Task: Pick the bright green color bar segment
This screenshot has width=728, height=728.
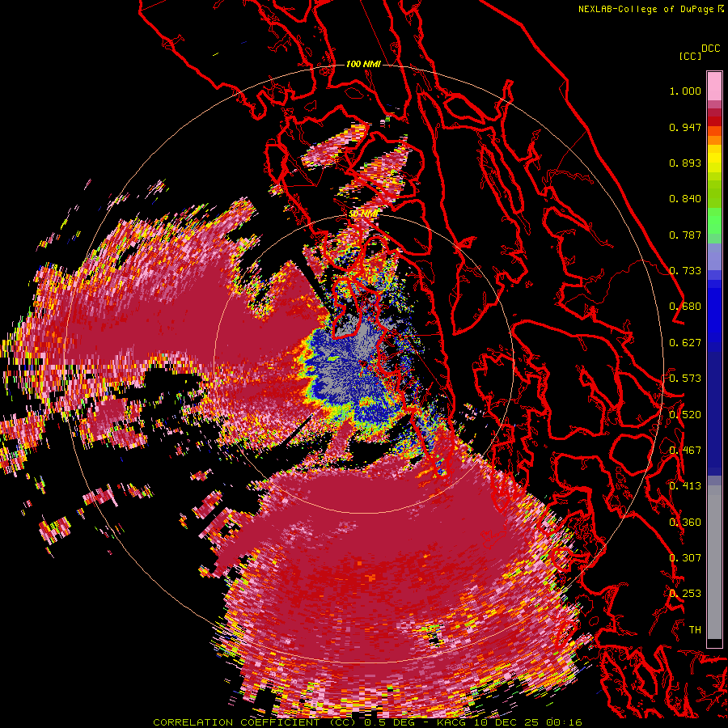Action: coord(714,221)
